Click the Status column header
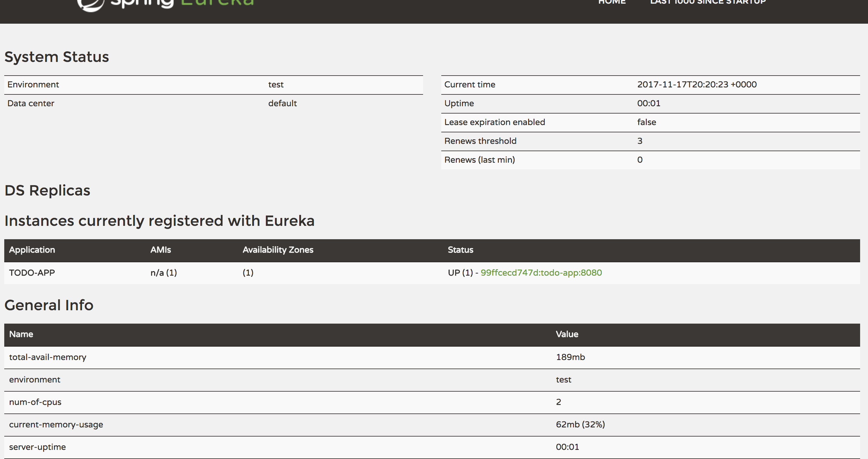The width and height of the screenshot is (868, 459). click(460, 250)
